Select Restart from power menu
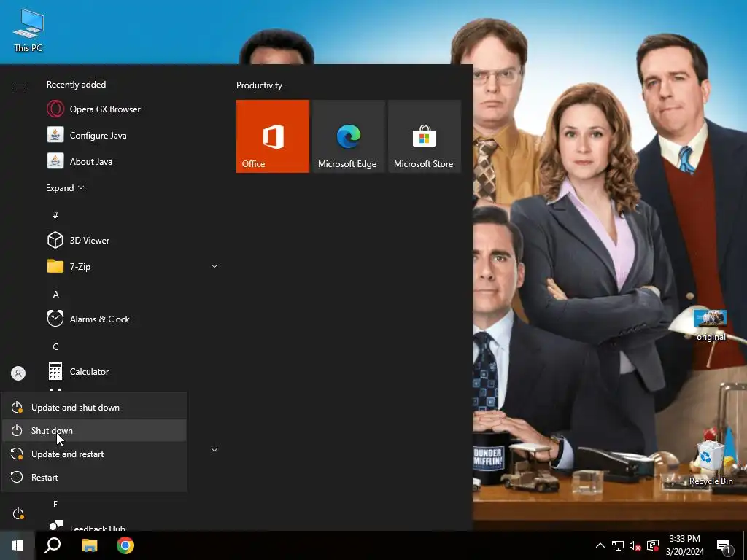The width and height of the screenshot is (747, 560). [x=94, y=477]
